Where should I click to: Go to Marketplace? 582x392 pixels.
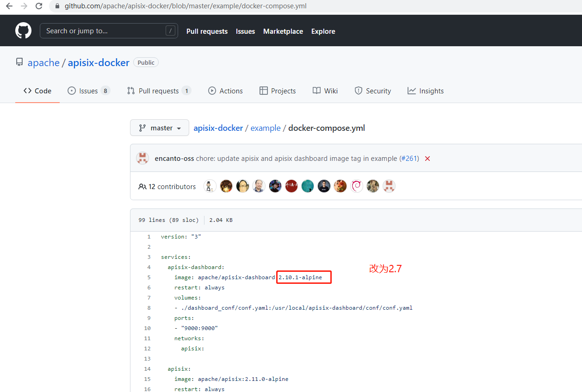283,31
